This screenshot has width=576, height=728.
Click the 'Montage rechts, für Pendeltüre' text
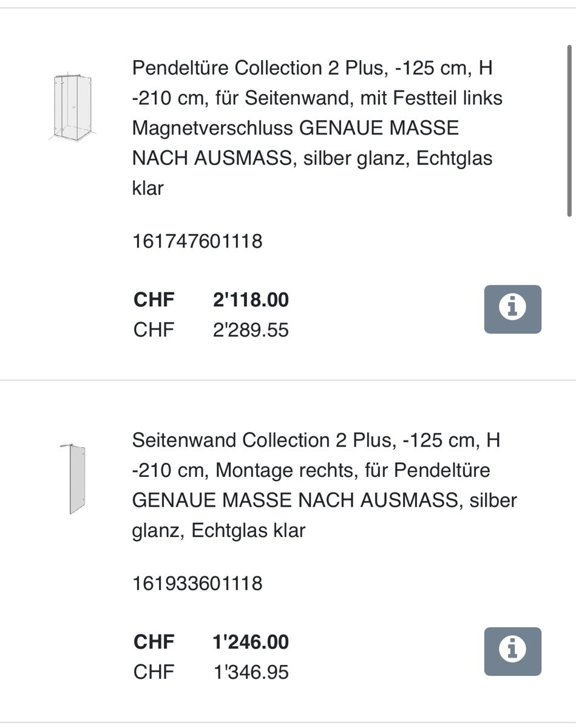coord(353,470)
